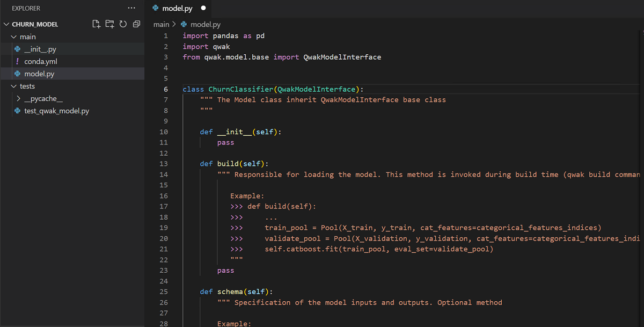Click on the 'import qwak' line
This screenshot has height=327, width=644.
tap(206, 47)
